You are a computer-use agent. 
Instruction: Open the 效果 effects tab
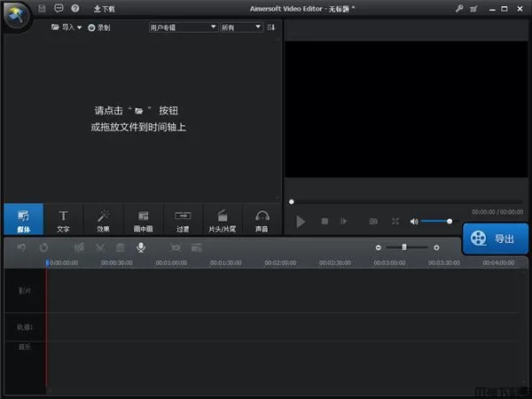[x=103, y=220]
